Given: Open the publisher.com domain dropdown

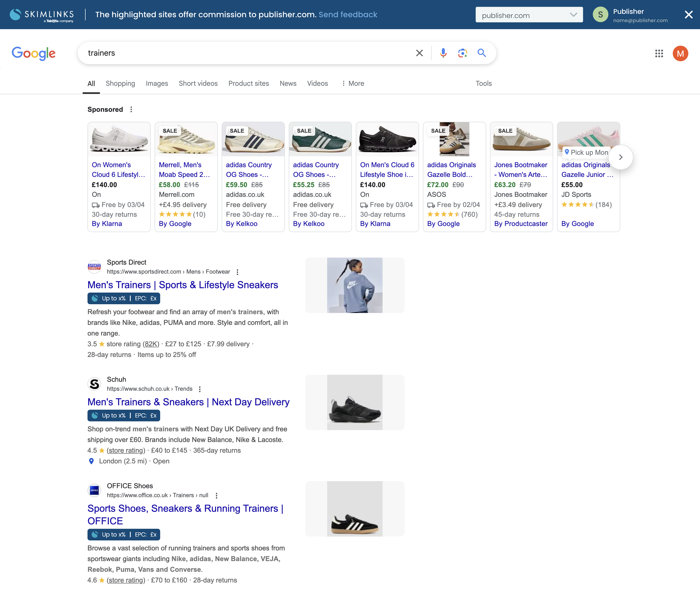Looking at the screenshot, I should [529, 15].
